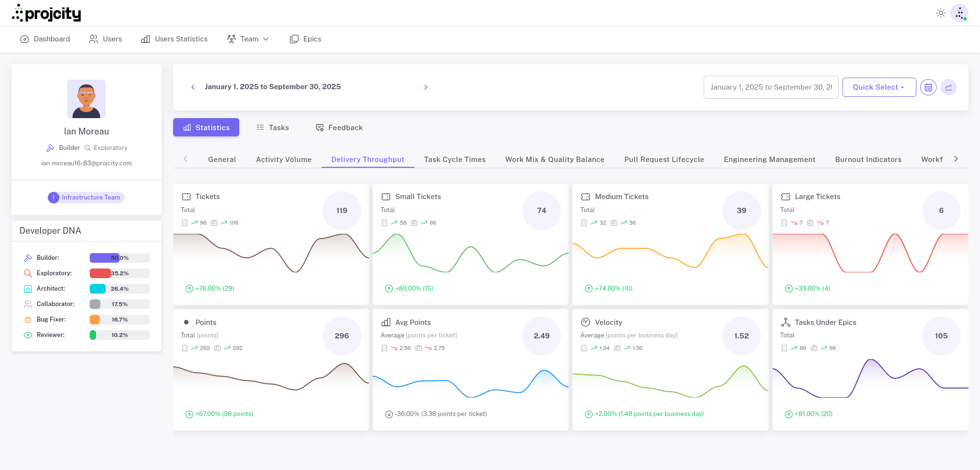Open the Quick Select dropdown
This screenshot has height=470, width=980.
tap(879, 87)
